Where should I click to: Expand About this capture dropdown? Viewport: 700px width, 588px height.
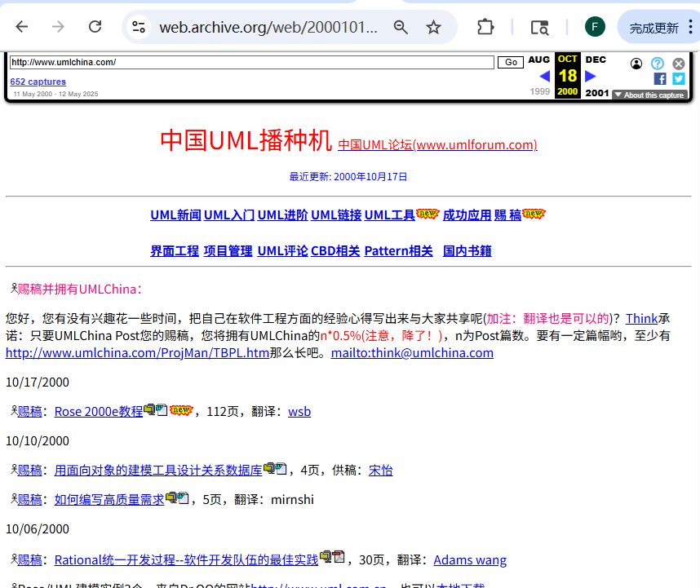pos(649,95)
